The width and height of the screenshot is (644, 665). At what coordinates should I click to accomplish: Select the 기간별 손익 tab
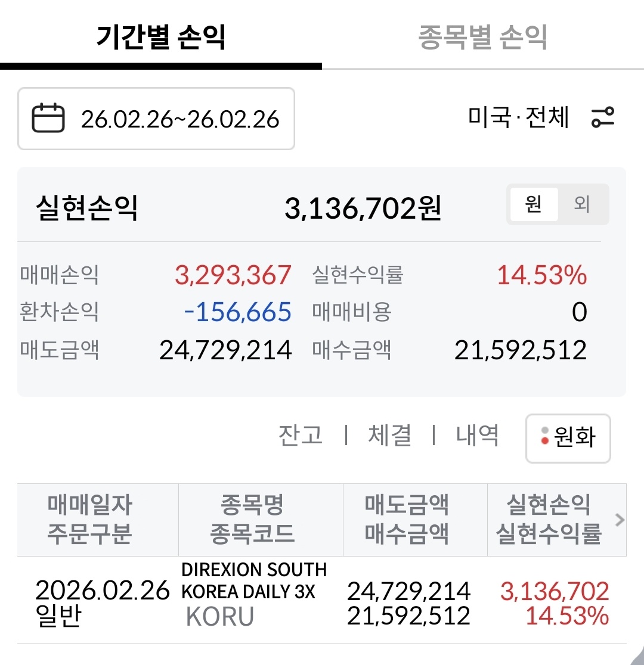coord(161,37)
